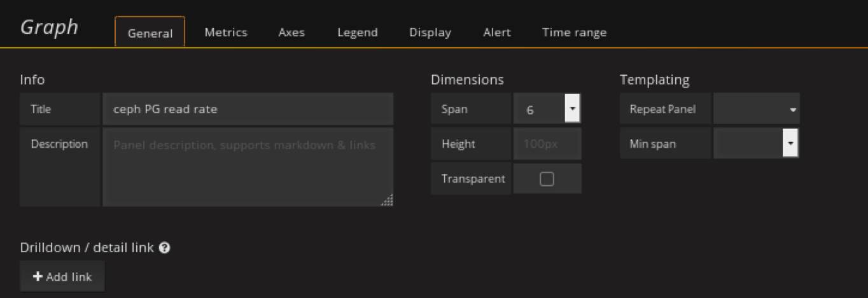Expand the Repeat Panel dropdown
The height and width of the screenshot is (298, 868).
756,109
